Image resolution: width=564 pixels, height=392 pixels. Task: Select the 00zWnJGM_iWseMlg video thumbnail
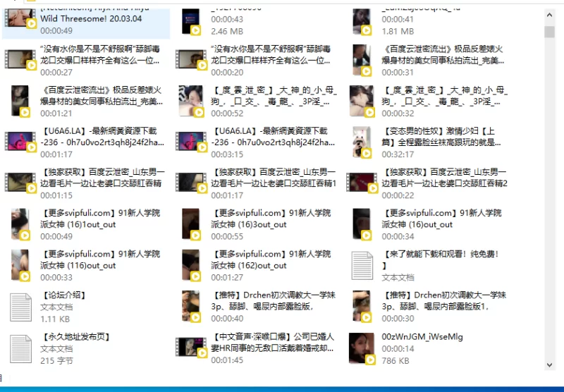point(362,348)
